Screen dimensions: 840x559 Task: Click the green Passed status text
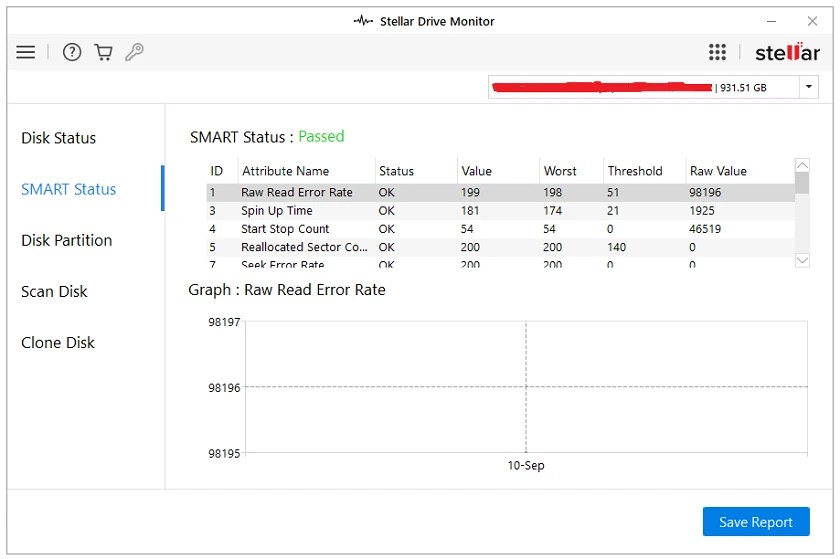[321, 136]
